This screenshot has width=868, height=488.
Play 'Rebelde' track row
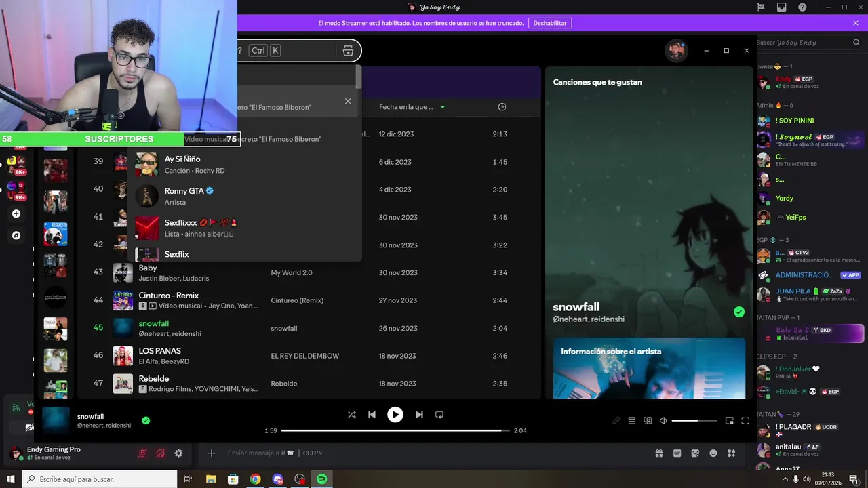click(309, 384)
